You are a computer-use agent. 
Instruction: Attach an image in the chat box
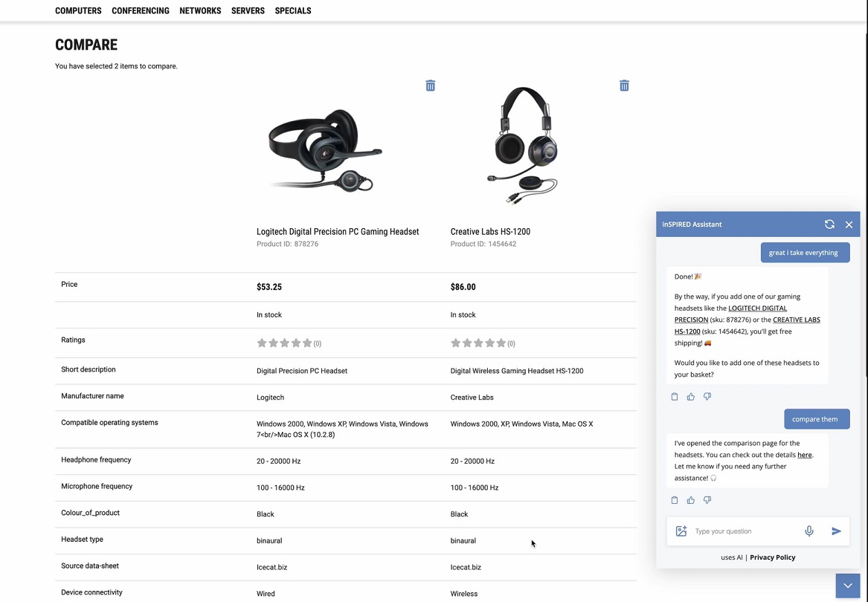681,531
